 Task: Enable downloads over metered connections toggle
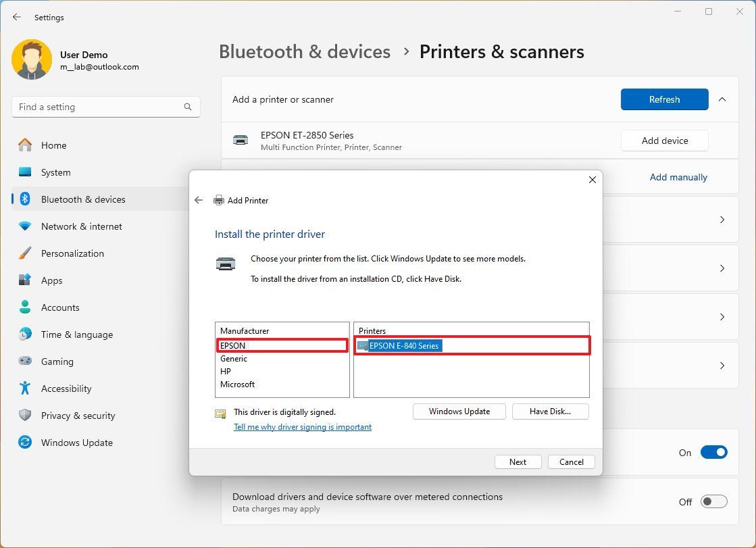[713, 501]
